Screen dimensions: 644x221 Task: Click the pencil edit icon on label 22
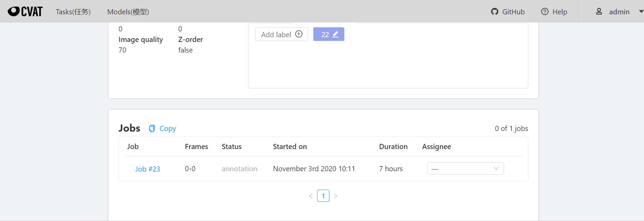[x=335, y=34]
